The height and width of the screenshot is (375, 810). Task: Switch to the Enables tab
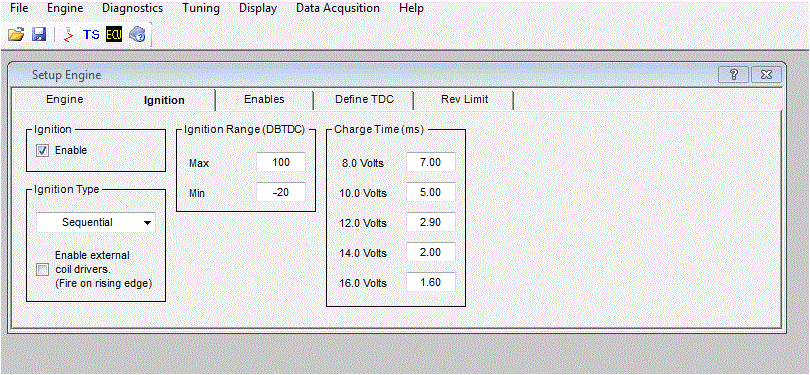264,99
